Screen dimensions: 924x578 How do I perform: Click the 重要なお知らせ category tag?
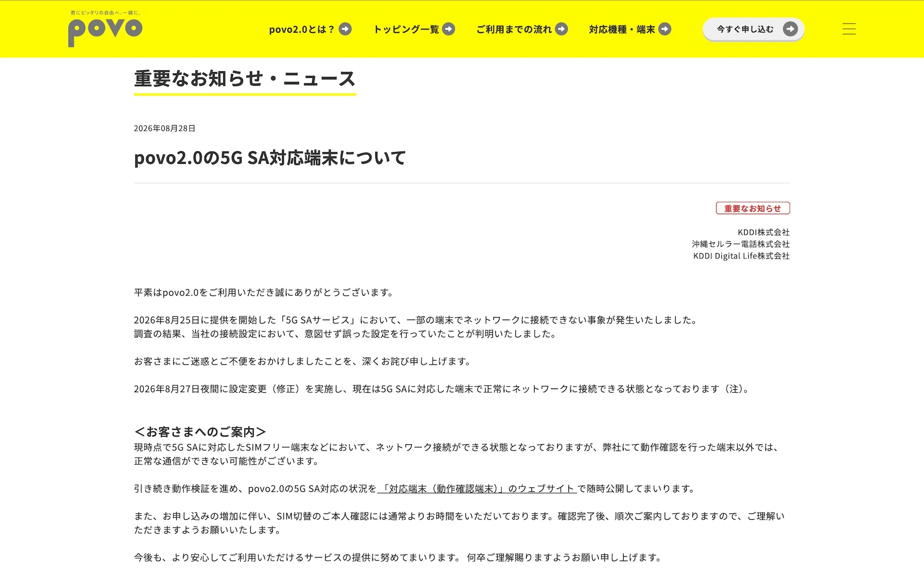pyautogui.click(x=753, y=208)
